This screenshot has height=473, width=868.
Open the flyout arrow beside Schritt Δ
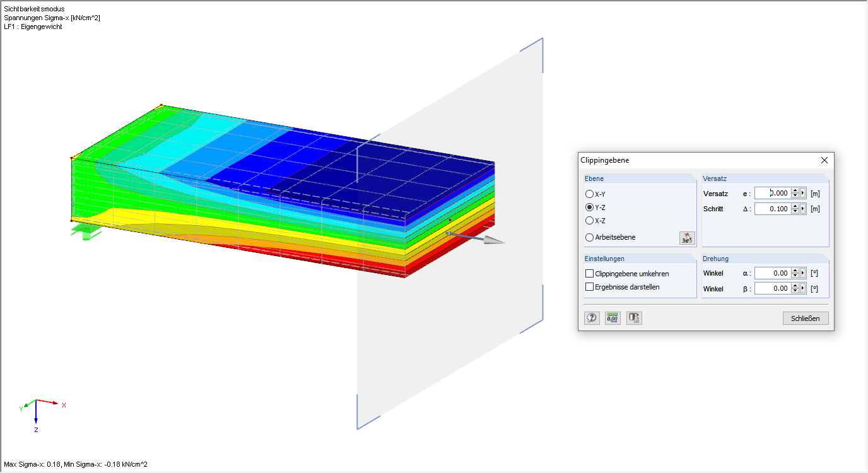click(x=803, y=209)
